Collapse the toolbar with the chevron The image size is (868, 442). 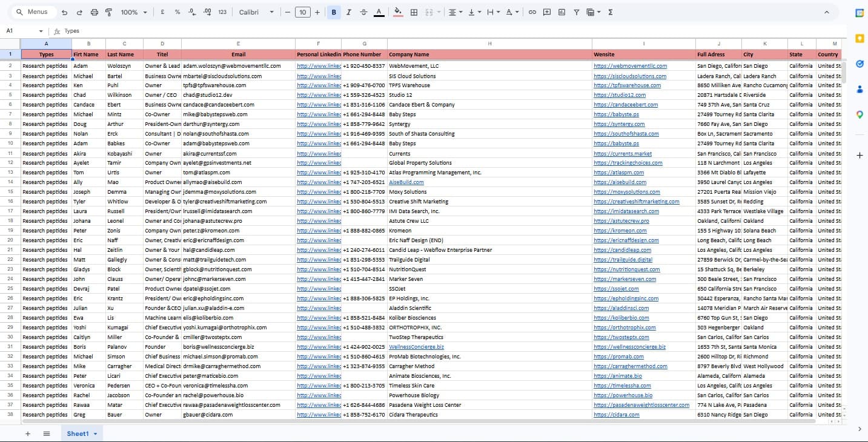[827, 11]
